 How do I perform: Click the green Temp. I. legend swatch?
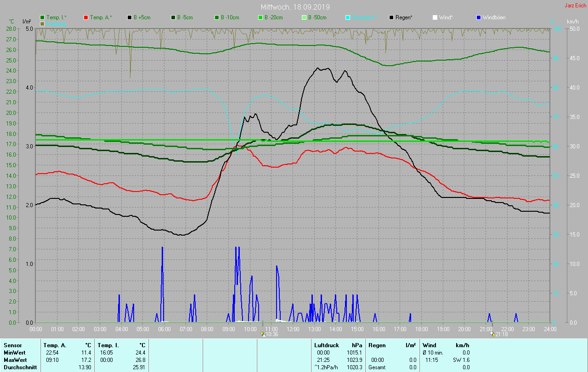point(42,17)
